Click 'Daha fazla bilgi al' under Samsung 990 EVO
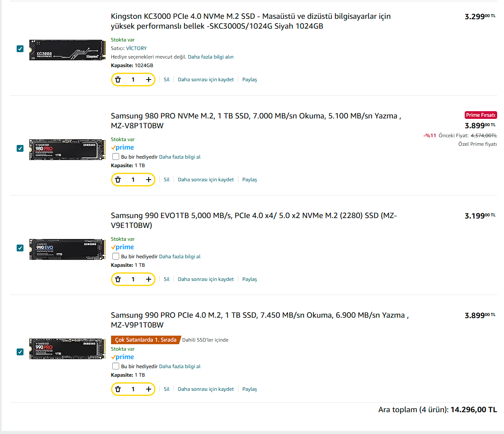 [x=180, y=257]
